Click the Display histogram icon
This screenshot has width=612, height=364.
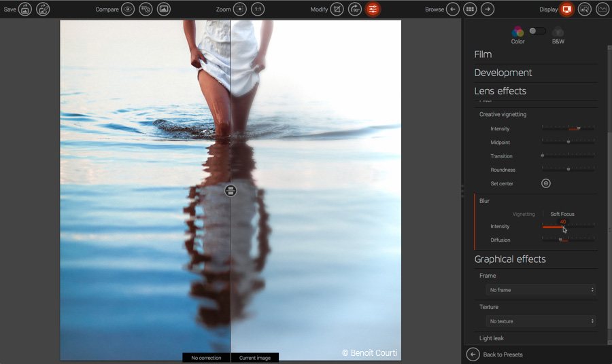tap(602, 9)
